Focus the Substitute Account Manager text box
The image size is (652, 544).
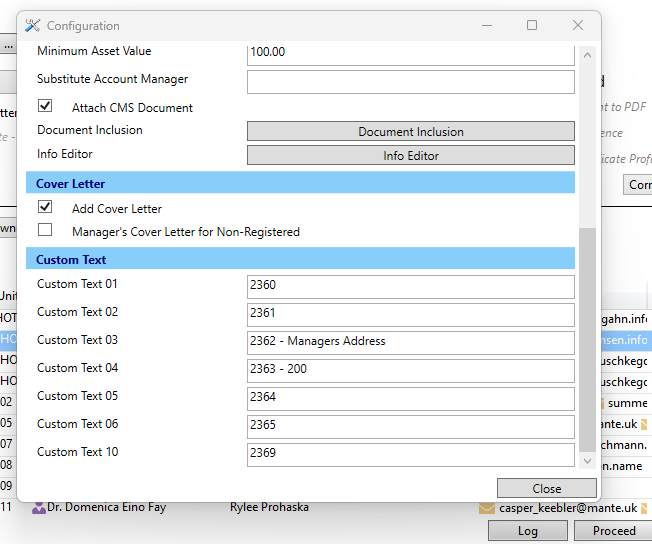(x=410, y=81)
